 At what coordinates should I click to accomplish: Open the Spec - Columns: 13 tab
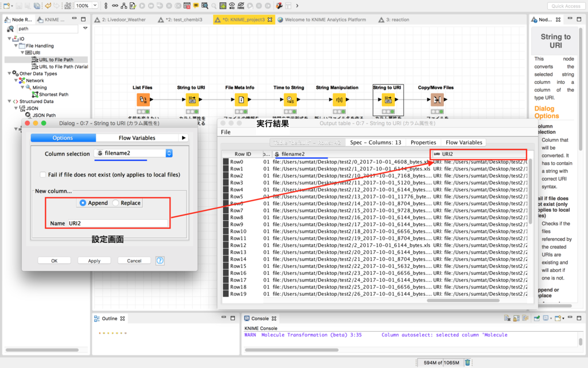[376, 143]
